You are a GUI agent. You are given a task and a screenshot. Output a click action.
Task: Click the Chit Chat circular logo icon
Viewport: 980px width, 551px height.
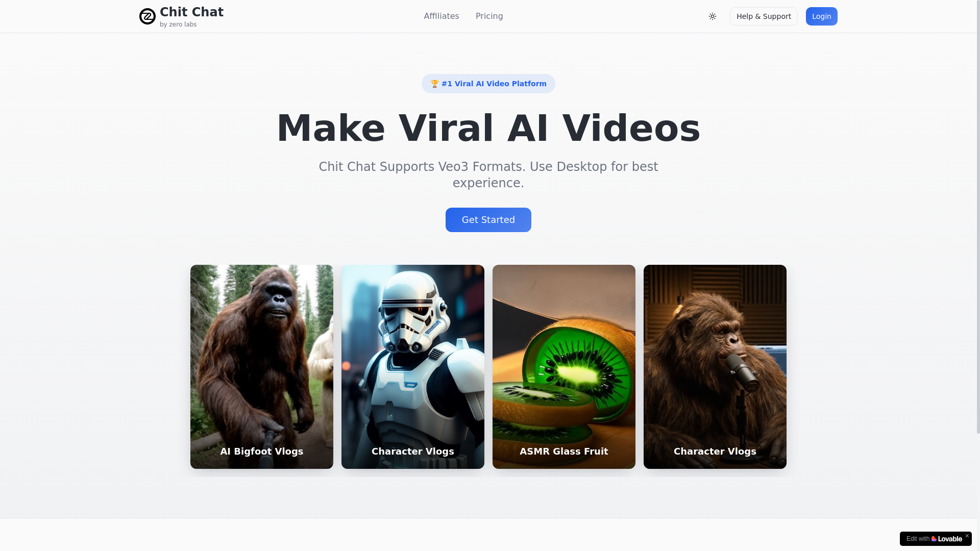click(148, 16)
